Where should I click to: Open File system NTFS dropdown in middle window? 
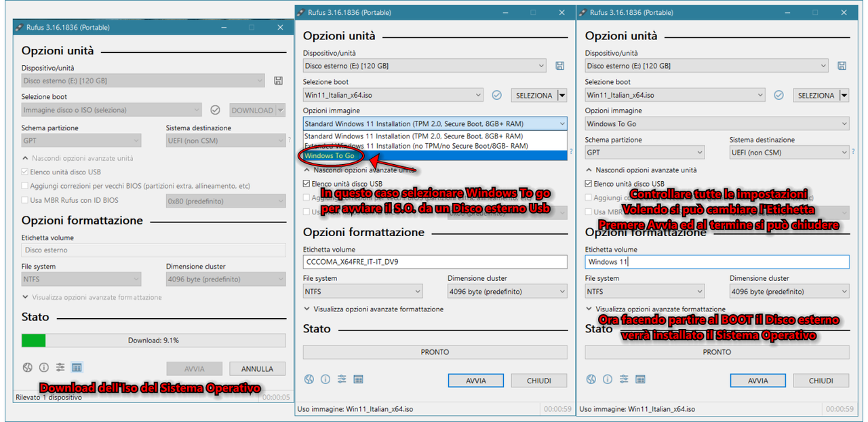[x=363, y=291]
